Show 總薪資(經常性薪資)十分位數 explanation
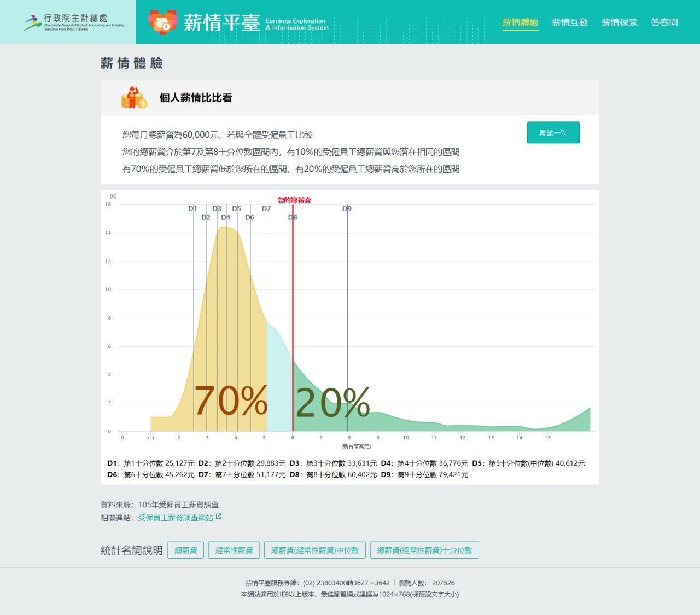Viewport: 700px width, 615px height. pos(424,550)
